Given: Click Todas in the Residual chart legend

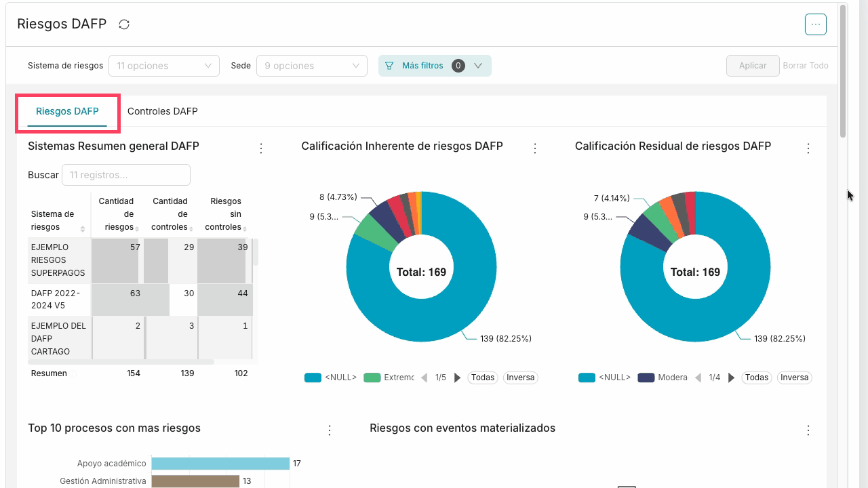Looking at the screenshot, I should coord(757,378).
